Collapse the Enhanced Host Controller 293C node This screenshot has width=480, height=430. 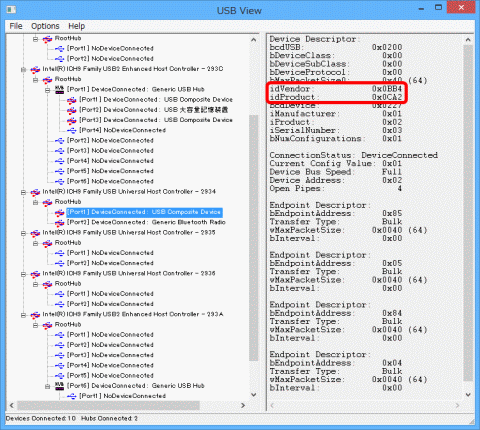[23, 69]
